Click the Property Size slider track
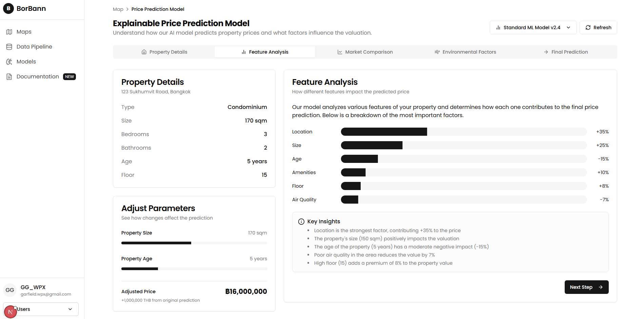The width and height of the screenshot is (644, 319). [194, 243]
